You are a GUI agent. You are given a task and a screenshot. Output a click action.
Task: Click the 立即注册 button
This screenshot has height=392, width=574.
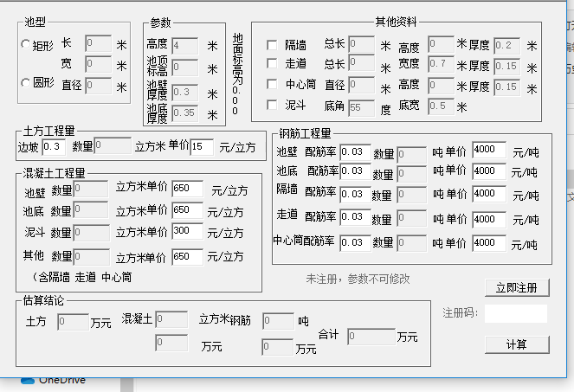point(517,287)
